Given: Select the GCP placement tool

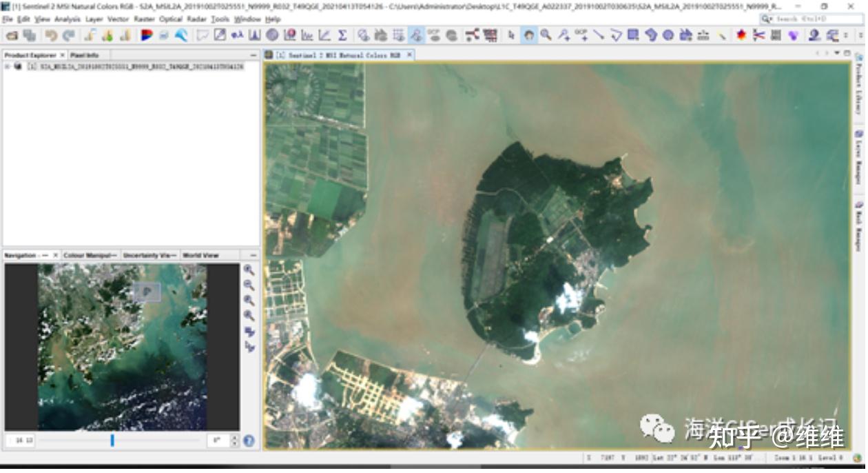Looking at the screenshot, I should pos(581,35).
